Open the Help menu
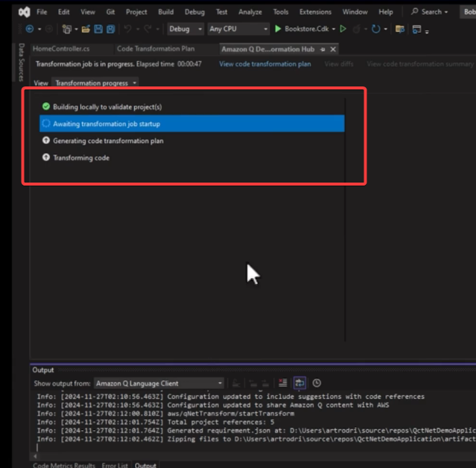 point(386,12)
